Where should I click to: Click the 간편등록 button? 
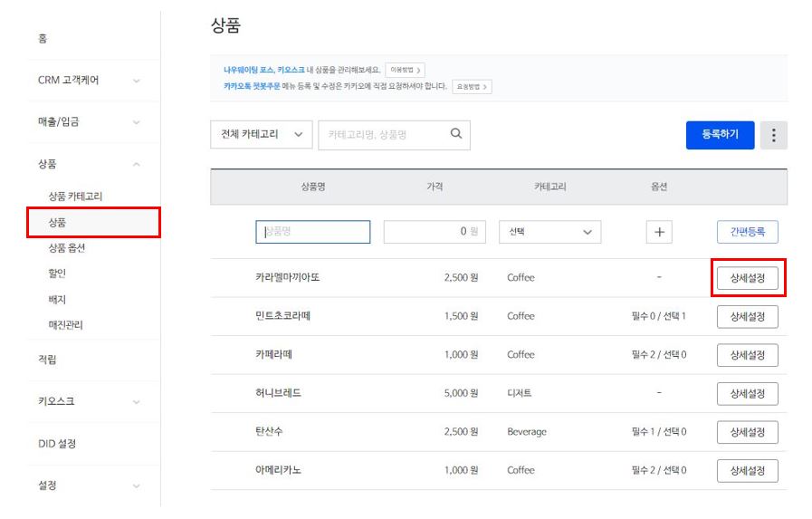point(747,232)
